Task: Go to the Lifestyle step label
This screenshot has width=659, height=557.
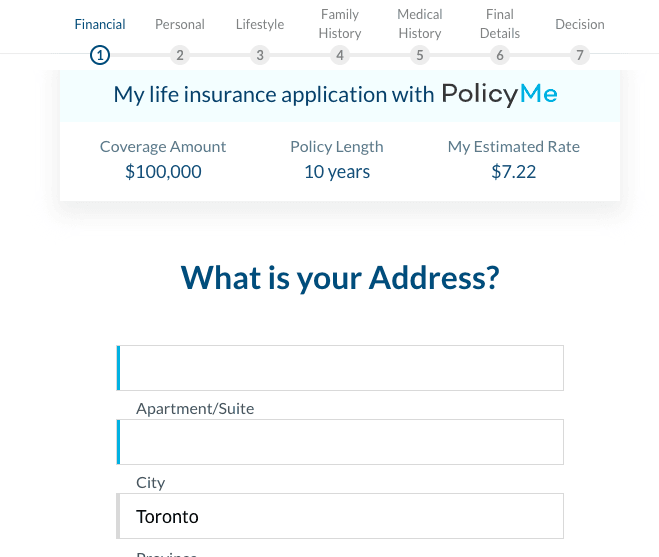Action: tap(260, 24)
